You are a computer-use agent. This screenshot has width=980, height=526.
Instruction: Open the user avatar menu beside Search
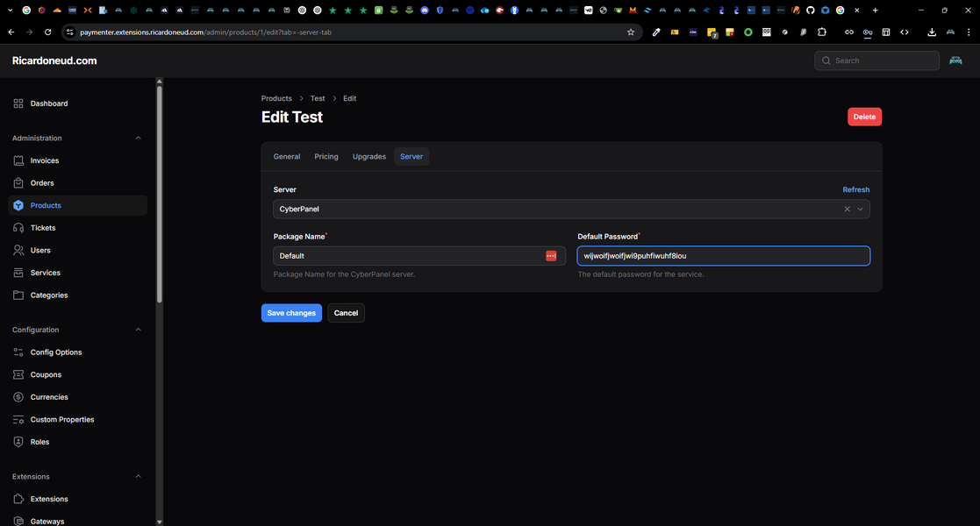pyautogui.click(x=955, y=60)
